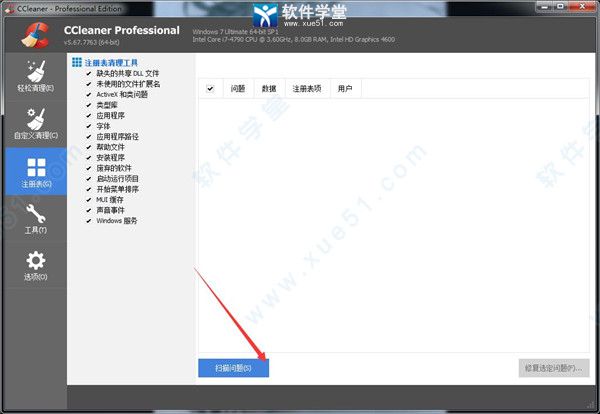
Task: Minimize the CCleaner window
Action: coord(545,6)
